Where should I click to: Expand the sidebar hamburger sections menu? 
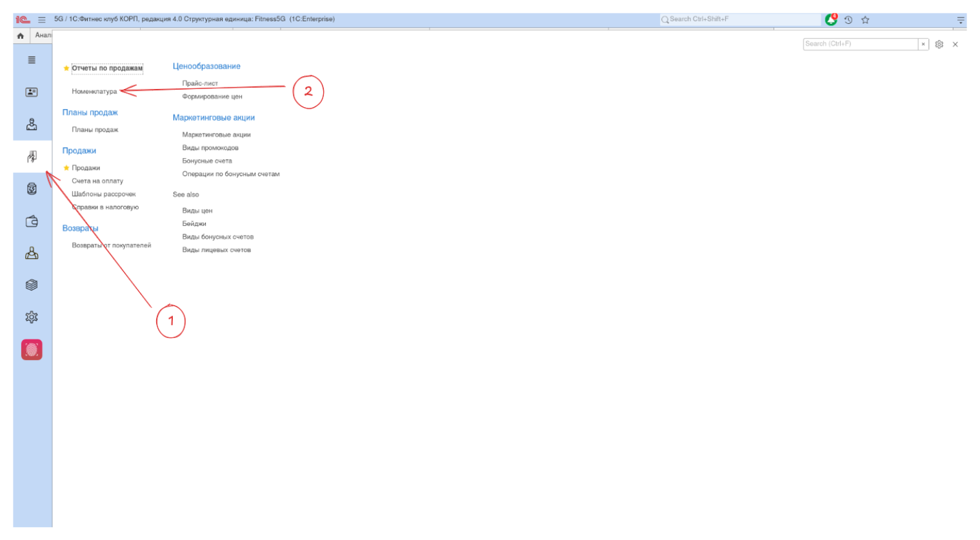32,60
